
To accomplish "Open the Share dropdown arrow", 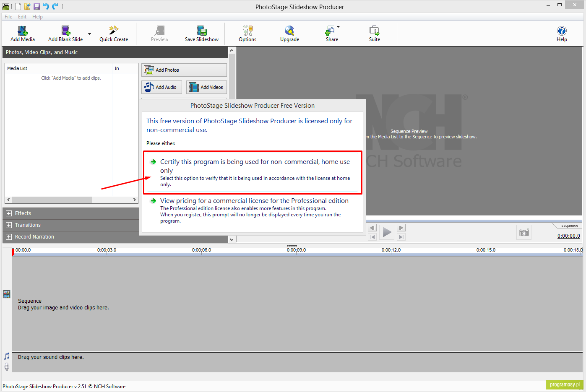I will (x=339, y=27).
